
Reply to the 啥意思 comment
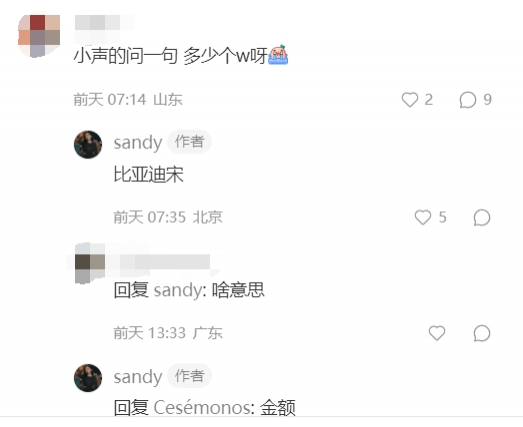click(x=482, y=333)
